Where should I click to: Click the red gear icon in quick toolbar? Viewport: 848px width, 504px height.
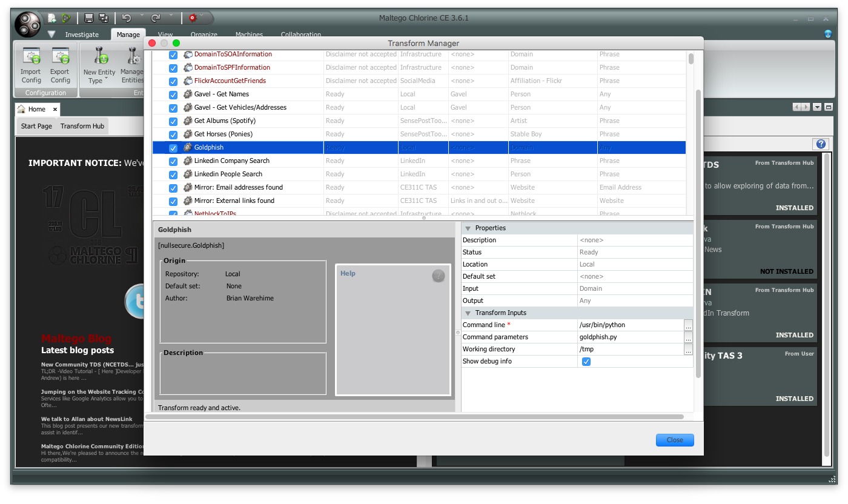click(x=193, y=18)
